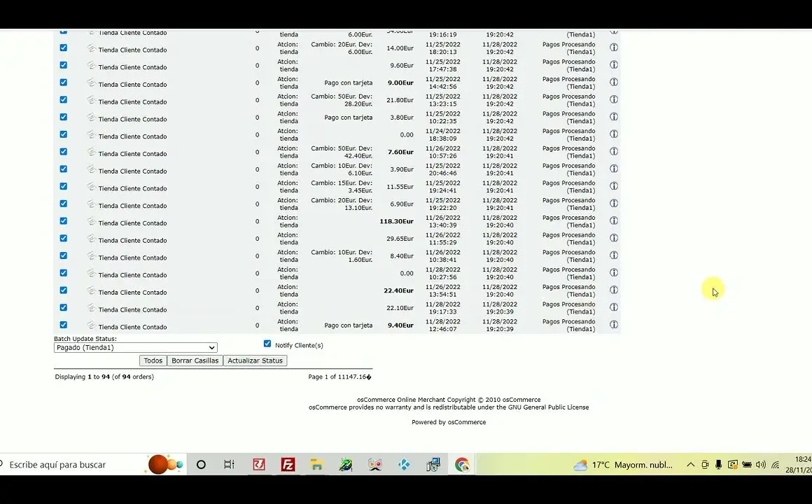Screen dimensions: 812x504
Task: Open the Batch Update Status dropdown
Action: [136, 348]
